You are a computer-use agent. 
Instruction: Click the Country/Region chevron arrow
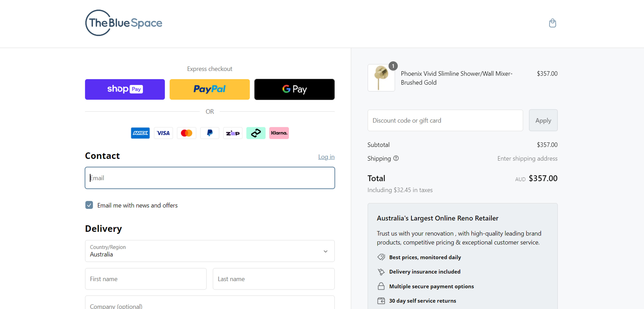point(325,251)
